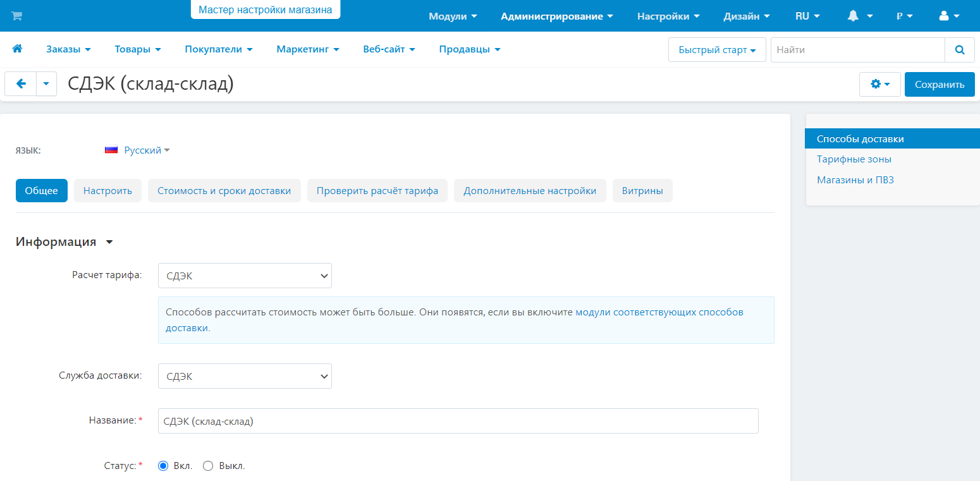Screen dimensions: 980x481
Task: Go to dashboard via home icon
Action: click(x=18, y=49)
